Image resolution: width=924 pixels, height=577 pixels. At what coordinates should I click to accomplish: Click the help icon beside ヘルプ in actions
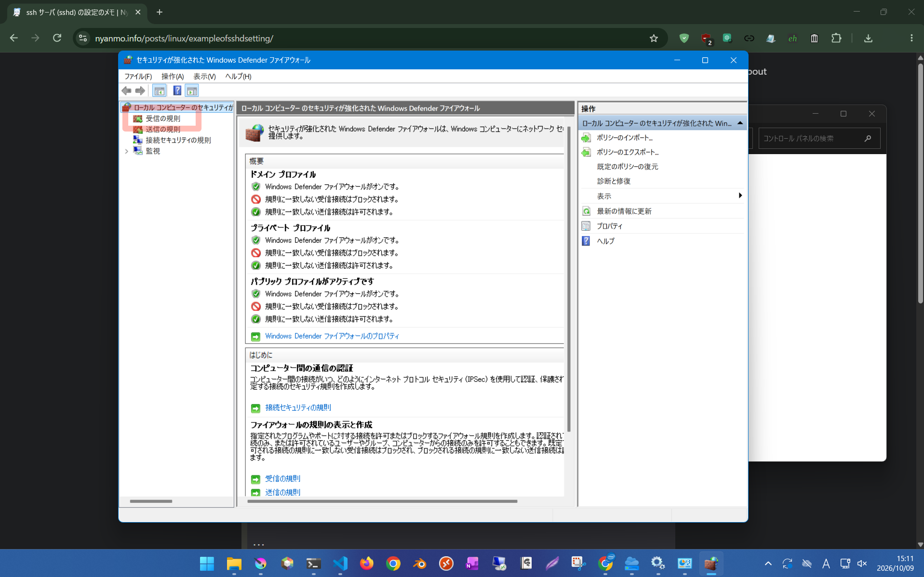click(586, 241)
